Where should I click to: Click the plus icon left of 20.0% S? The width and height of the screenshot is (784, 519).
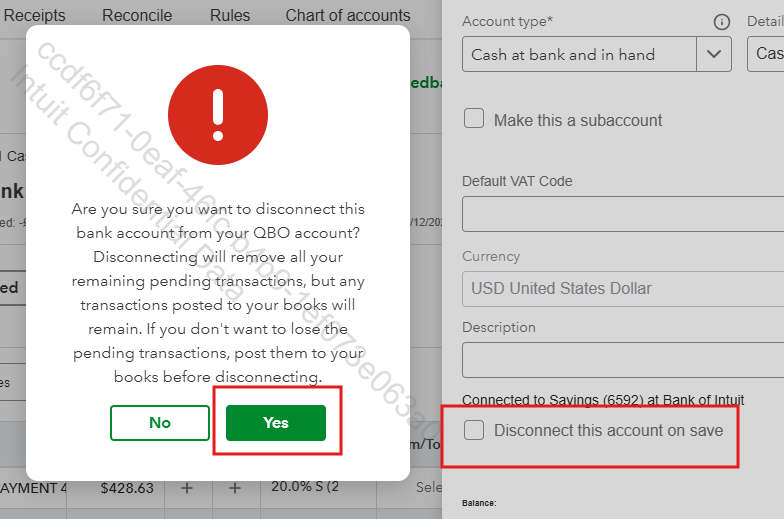(x=235, y=487)
